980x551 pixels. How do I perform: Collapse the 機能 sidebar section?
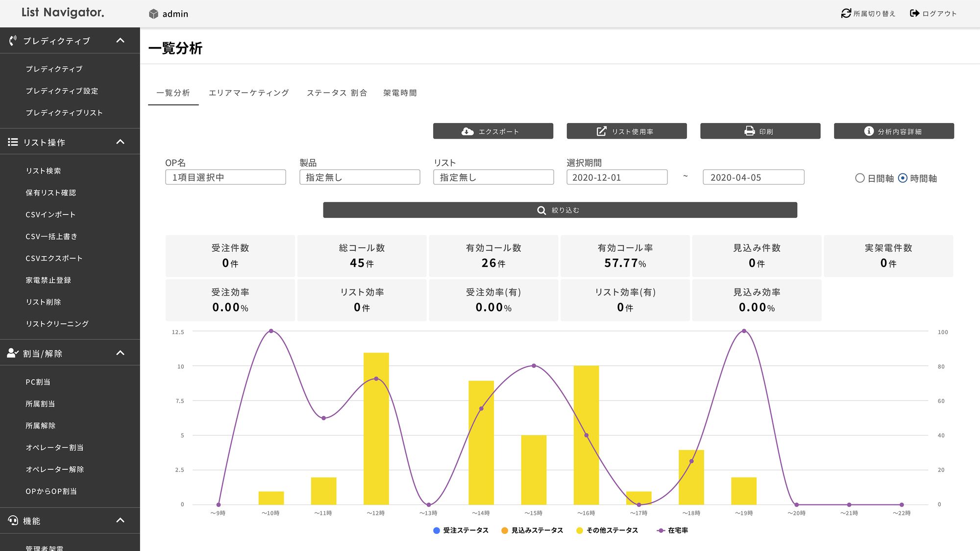click(x=120, y=521)
